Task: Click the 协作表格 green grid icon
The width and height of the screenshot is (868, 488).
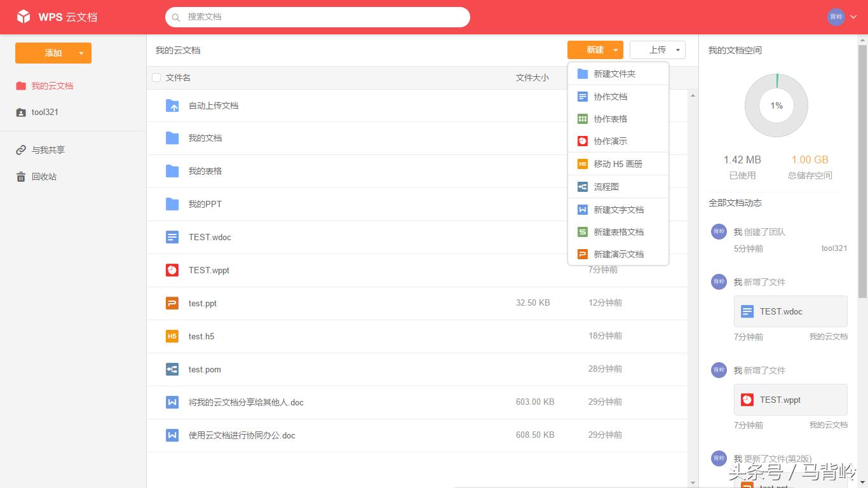Action: pyautogui.click(x=582, y=119)
